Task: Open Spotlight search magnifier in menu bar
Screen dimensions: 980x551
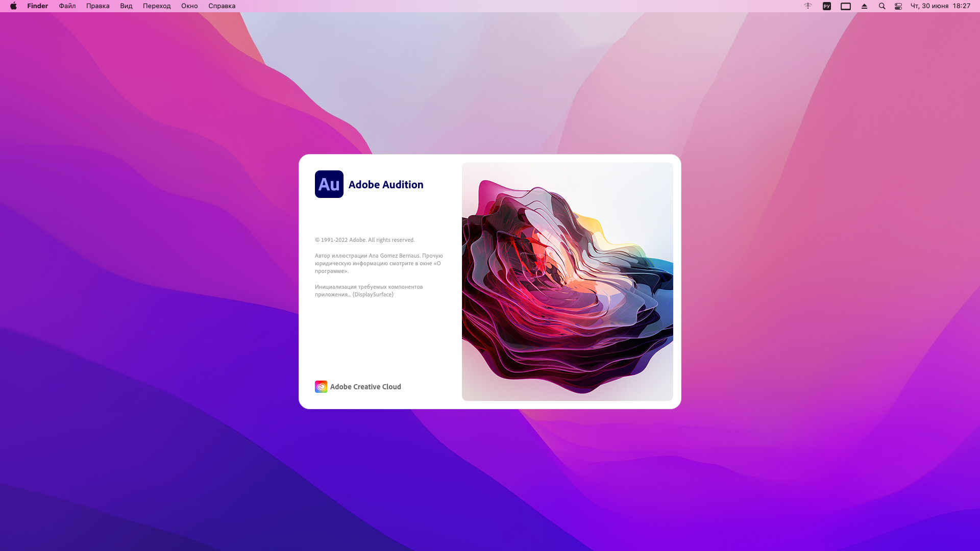Action: pyautogui.click(x=882, y=6)
